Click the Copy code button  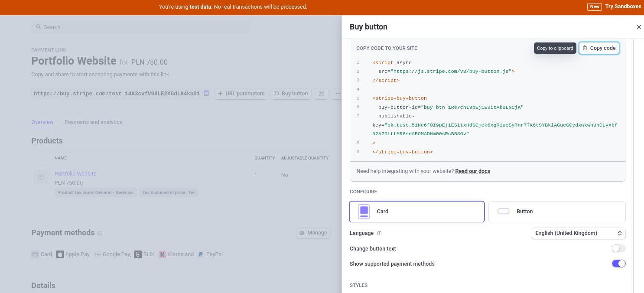pos(599,48)
